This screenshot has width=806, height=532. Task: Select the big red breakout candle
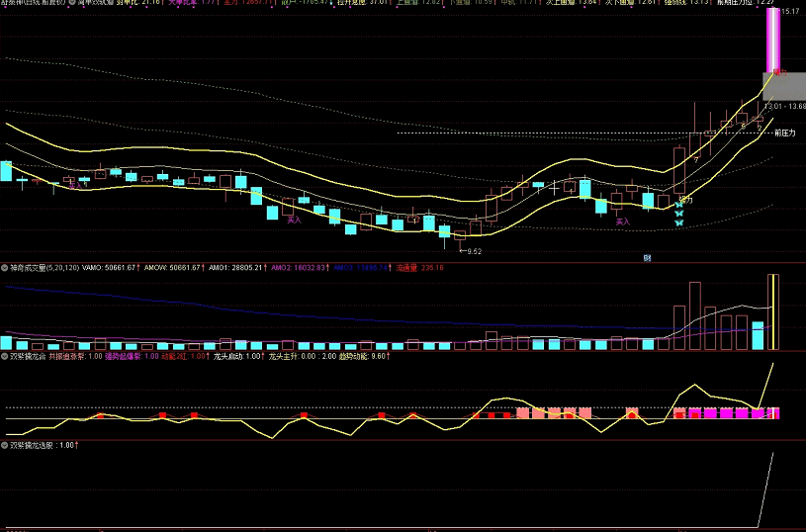(679, 171)
